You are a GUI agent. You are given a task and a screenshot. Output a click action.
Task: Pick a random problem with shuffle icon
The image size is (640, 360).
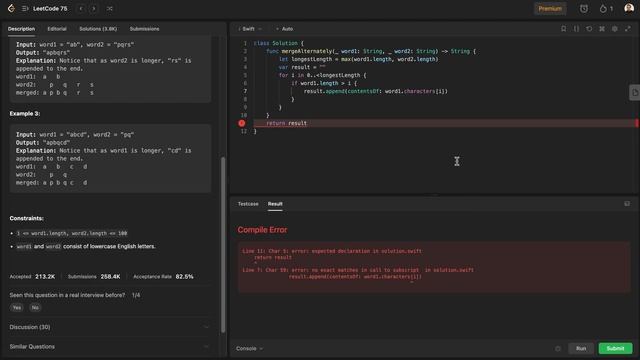click(x=110, y=9)
